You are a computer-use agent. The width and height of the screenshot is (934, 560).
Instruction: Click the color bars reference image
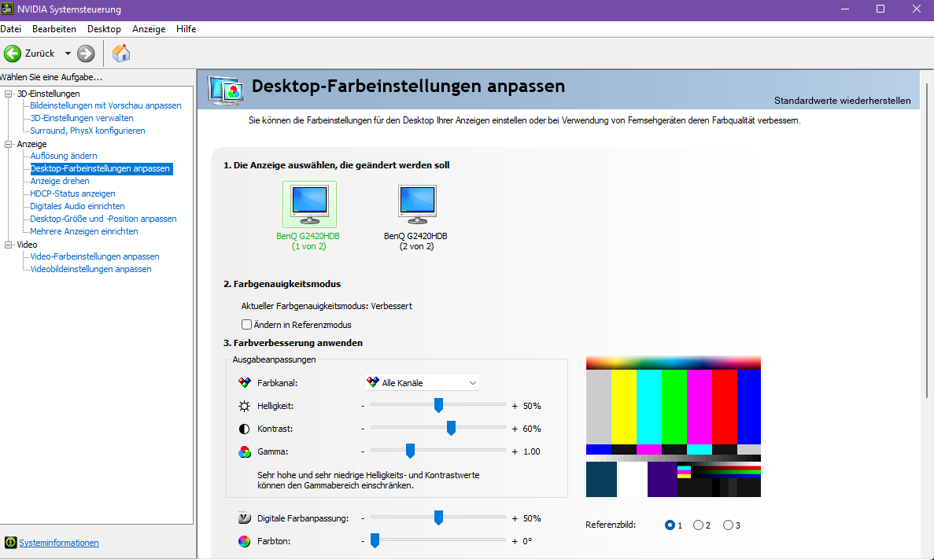point(673,426)
